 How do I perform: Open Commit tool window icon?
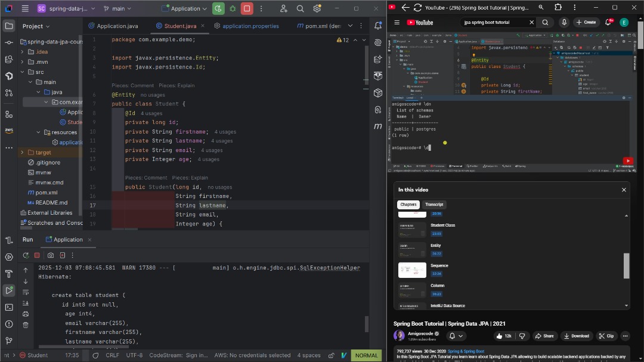8,42
